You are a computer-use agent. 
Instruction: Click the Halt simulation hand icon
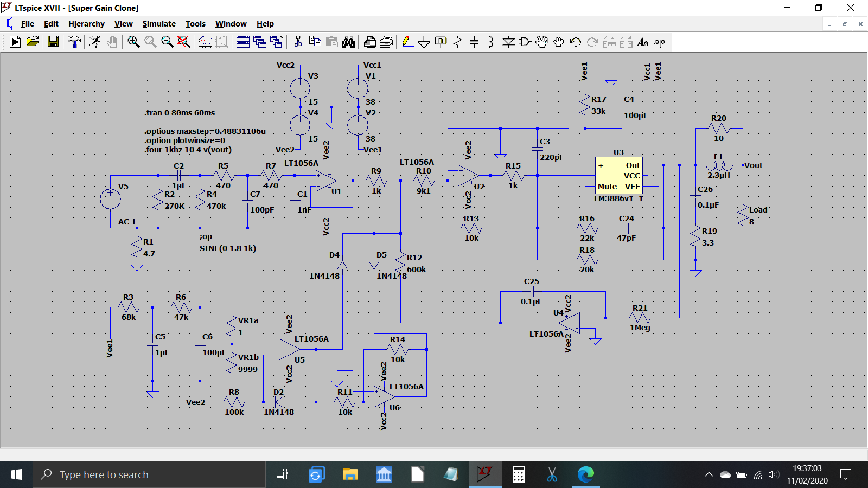pos(112,42)
